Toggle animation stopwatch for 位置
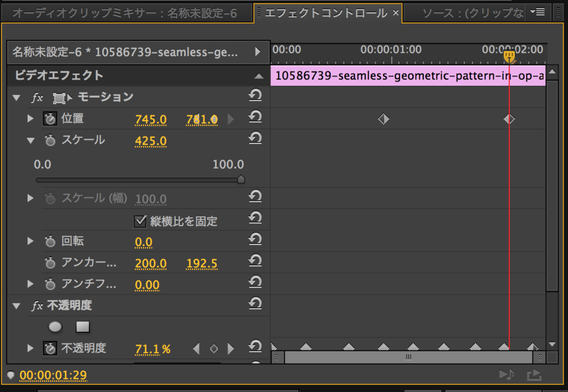The height and width of the screenshot is (392, 568). click(x=50, y=118)
